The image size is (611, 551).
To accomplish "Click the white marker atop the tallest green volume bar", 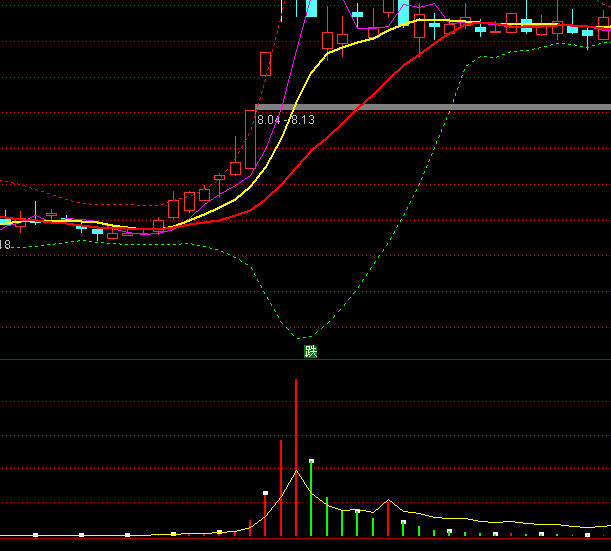I will pos(311,461).
